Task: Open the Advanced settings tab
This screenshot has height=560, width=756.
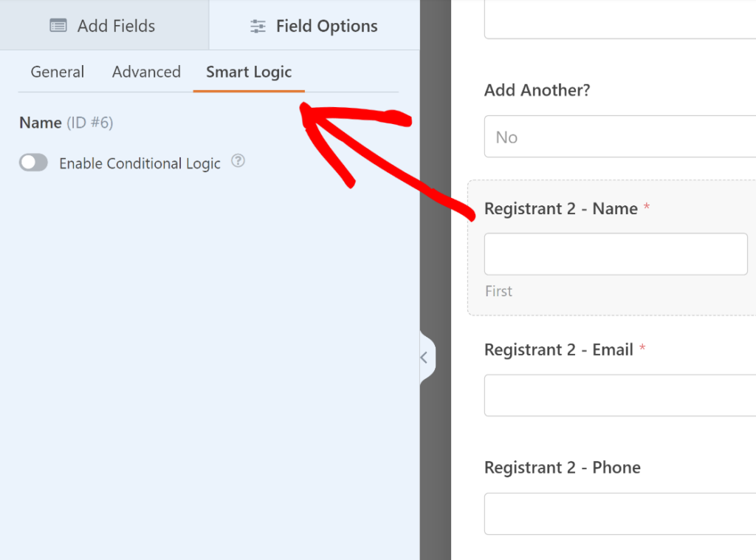Action: 146,72
